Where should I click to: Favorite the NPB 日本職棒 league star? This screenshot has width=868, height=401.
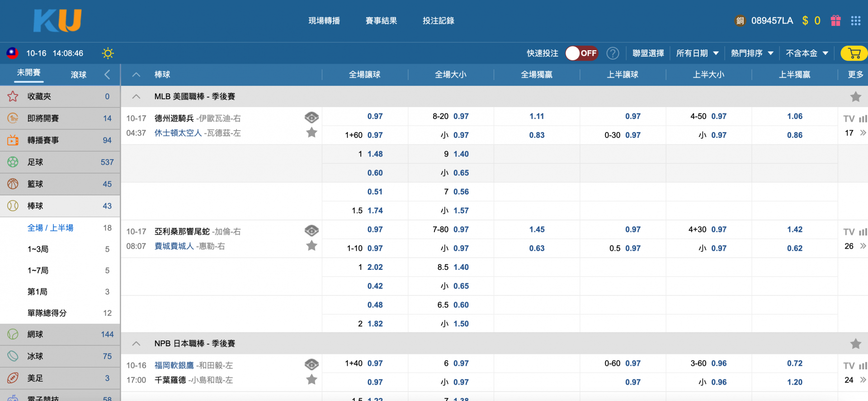(x=855, y=344)
